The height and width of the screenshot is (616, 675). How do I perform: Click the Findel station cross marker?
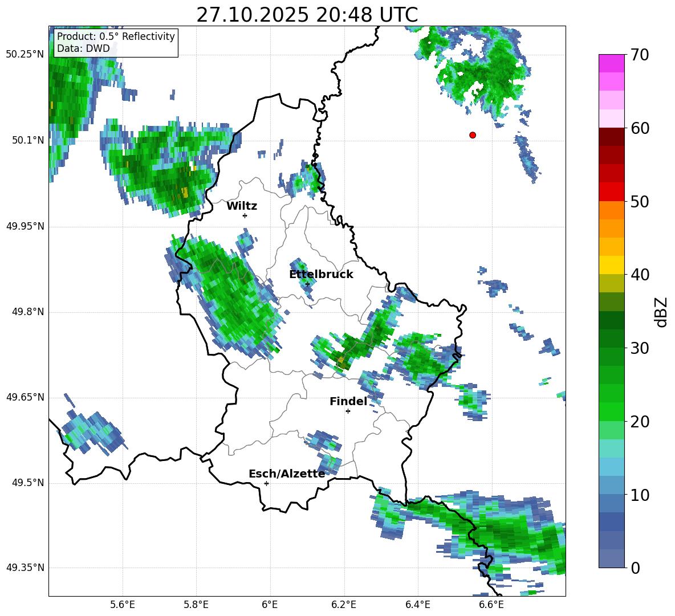coord(348,411)
